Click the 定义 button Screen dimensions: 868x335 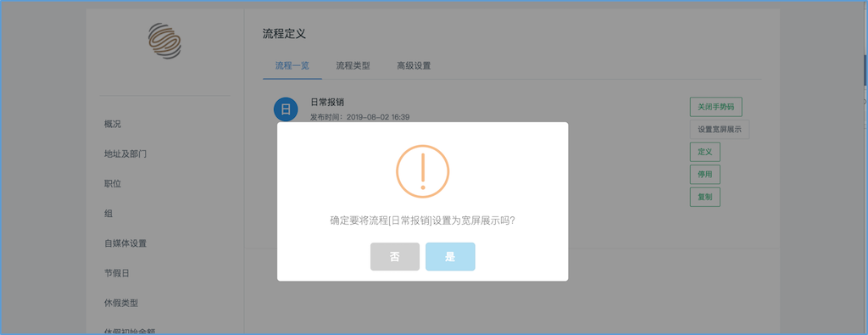[x=704, y=152]
